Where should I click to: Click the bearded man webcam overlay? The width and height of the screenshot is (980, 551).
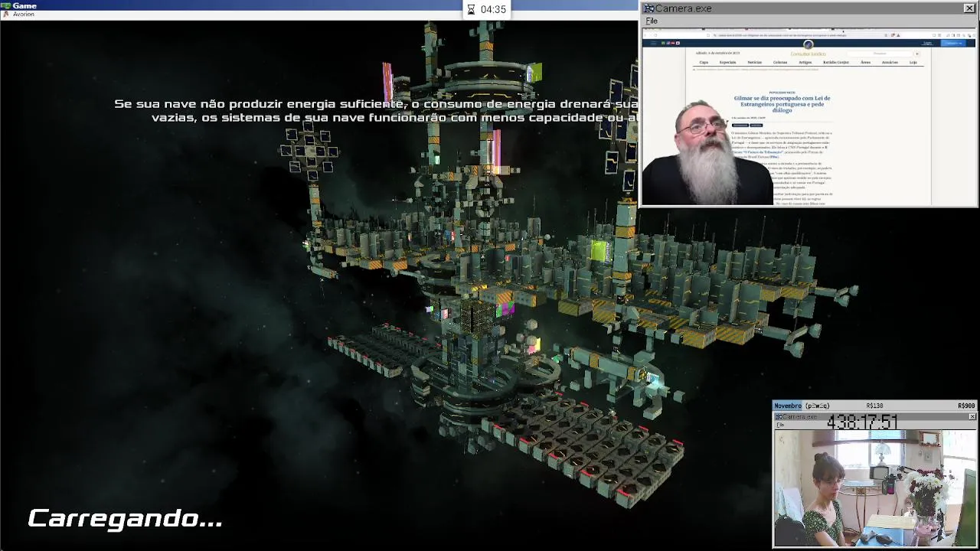click(x=707, y=153)
